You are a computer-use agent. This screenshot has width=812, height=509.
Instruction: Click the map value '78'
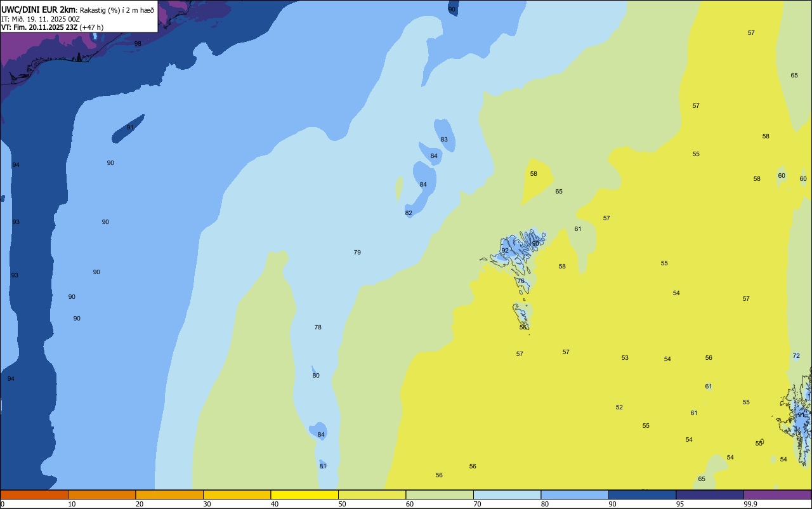[318, 327]
